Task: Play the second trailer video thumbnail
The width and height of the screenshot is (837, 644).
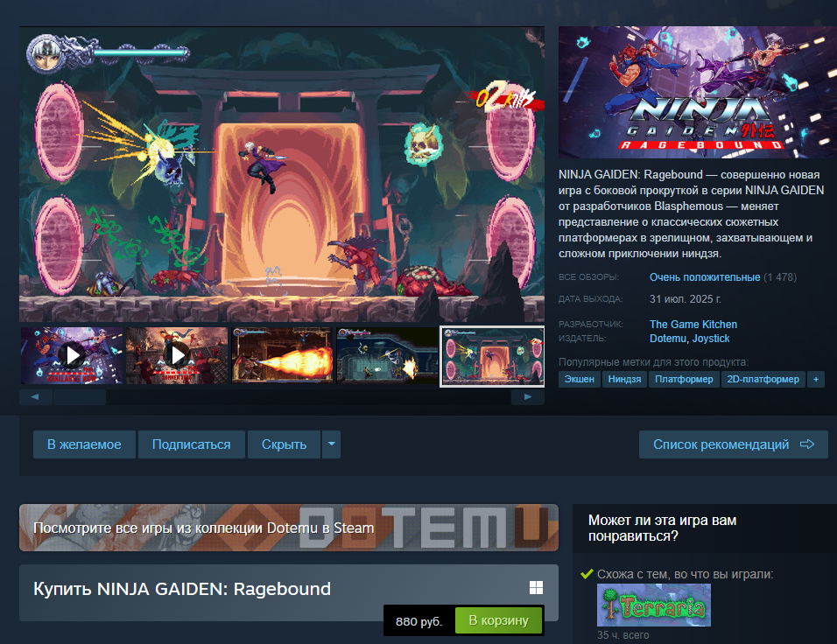Action: (x=177, y=355)
